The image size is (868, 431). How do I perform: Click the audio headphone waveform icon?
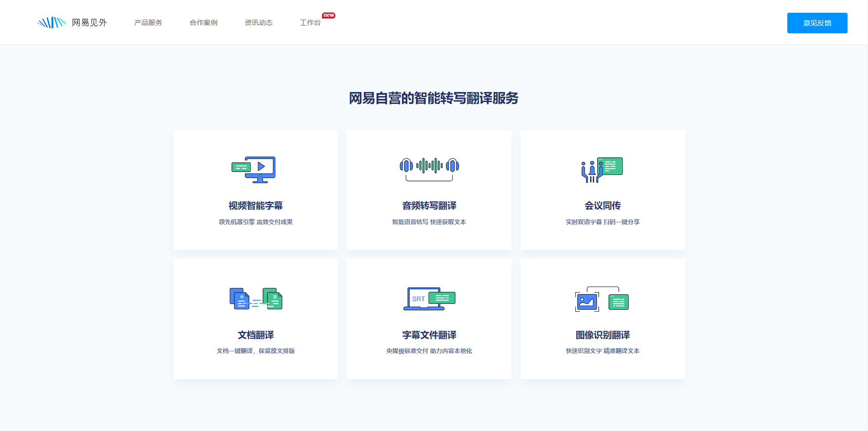tap(429, 169)
